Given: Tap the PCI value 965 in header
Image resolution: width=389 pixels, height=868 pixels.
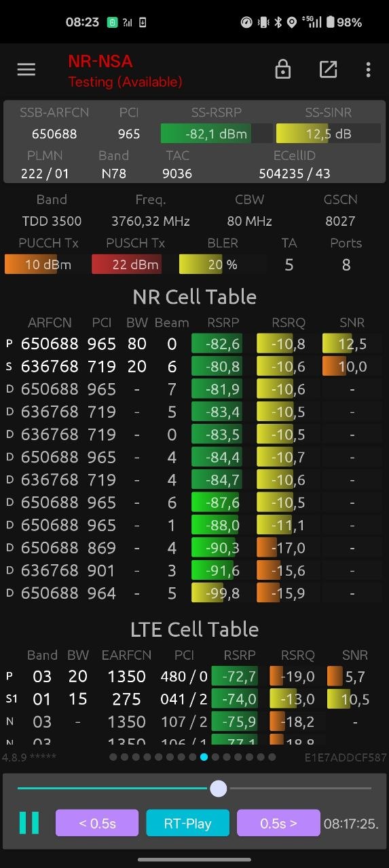Looking at the screenshot, I should (129, 134).
